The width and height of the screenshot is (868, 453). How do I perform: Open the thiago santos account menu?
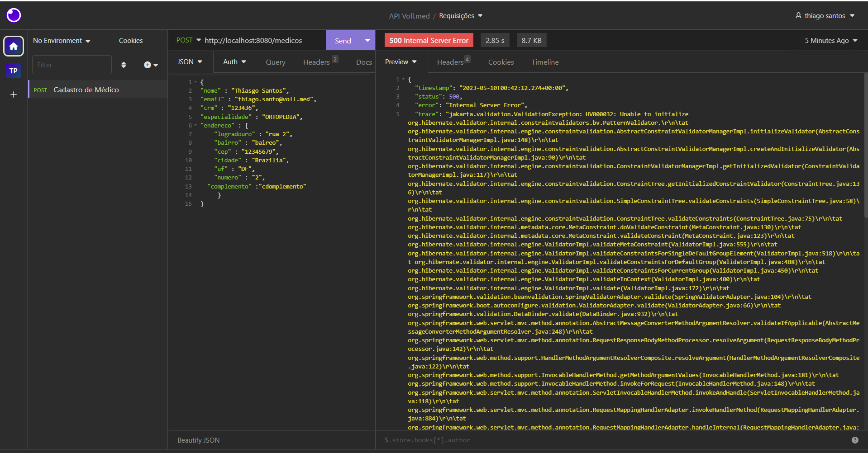point(825,16)
